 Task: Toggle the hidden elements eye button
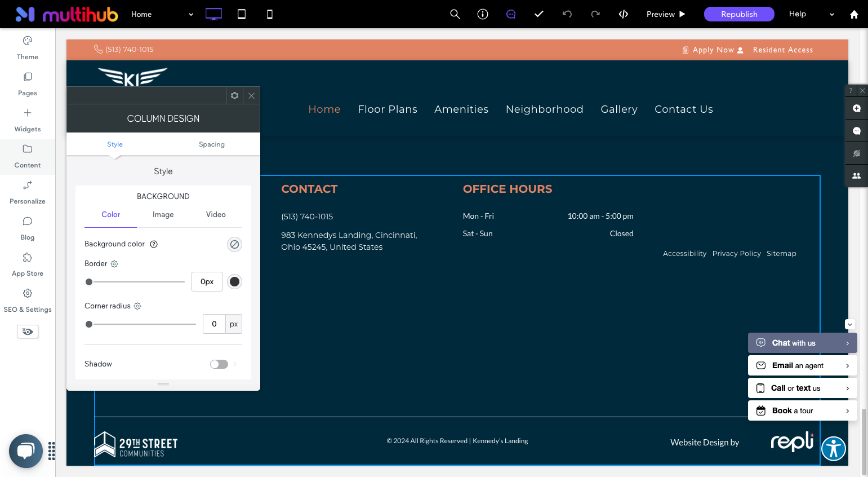click(28, 332)
